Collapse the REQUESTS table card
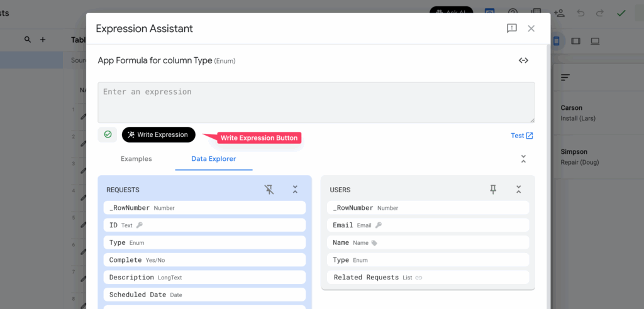Viewport: 644px width, 309px height. [x=295, y=190]
